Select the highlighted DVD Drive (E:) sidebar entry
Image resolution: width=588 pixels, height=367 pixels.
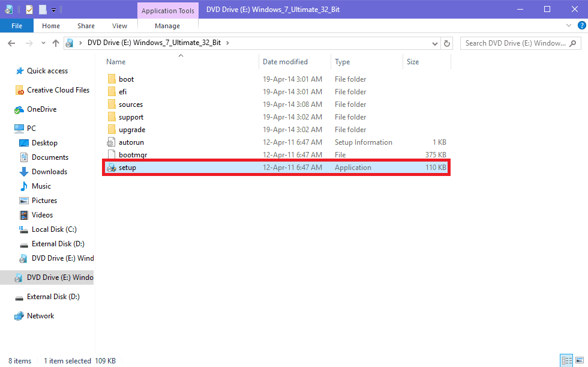click(x=47, y=278)
